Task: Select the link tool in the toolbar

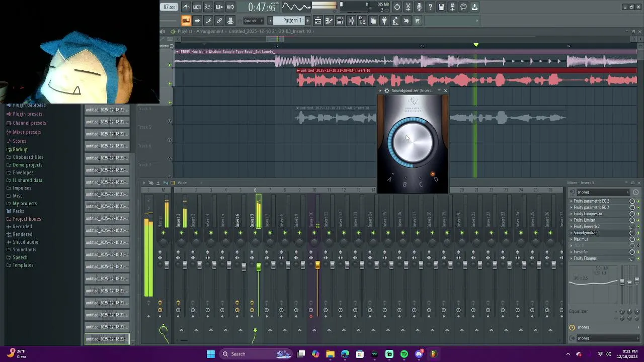Action: 219,21
